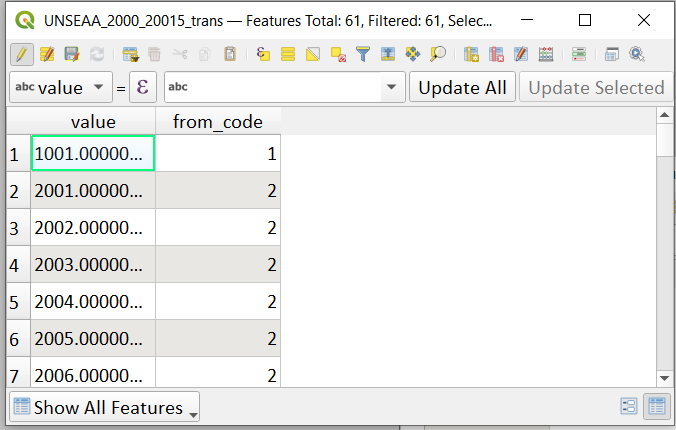Toggle editing mode pencil icon
676x430 pixels.
[x=22, y=54]
